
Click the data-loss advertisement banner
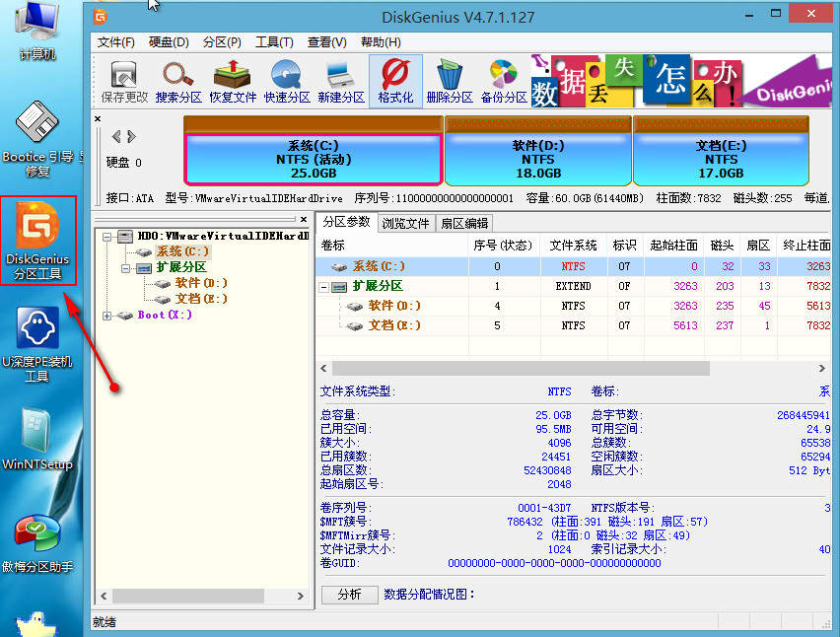pyautogui.click(x=681, y=81)
